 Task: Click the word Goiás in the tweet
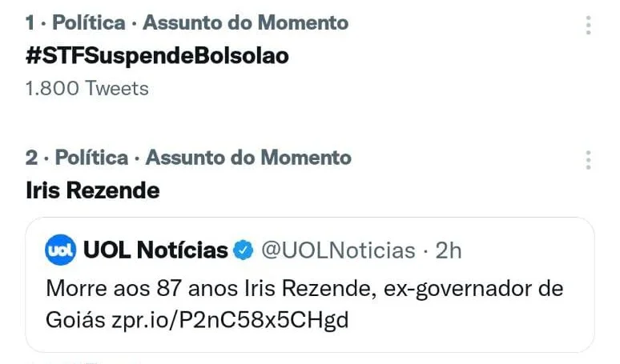tap(75, 320)
